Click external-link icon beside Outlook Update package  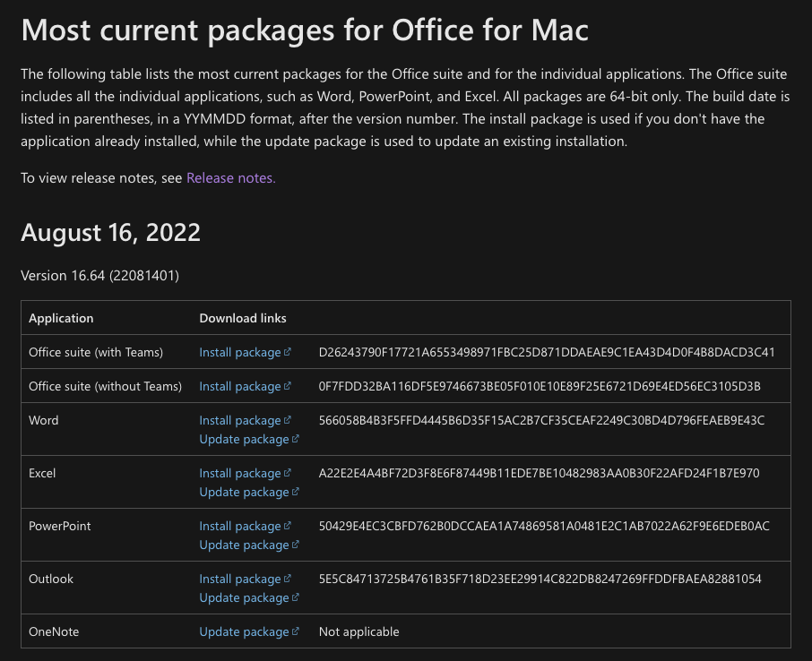[296, 597]
